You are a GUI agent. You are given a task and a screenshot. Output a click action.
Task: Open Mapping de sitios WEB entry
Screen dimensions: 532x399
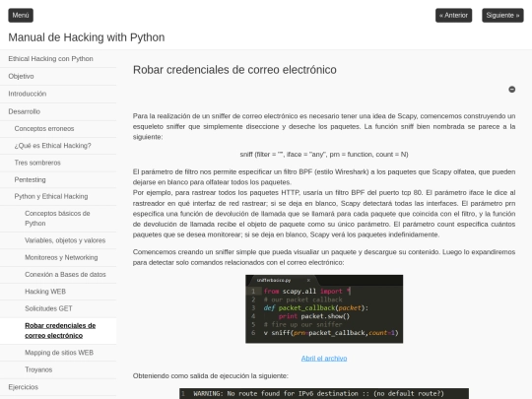58,353
